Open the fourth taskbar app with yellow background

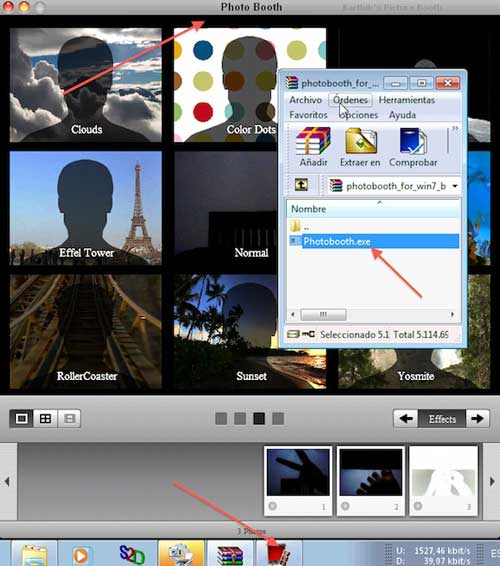(x=182, y=553)
